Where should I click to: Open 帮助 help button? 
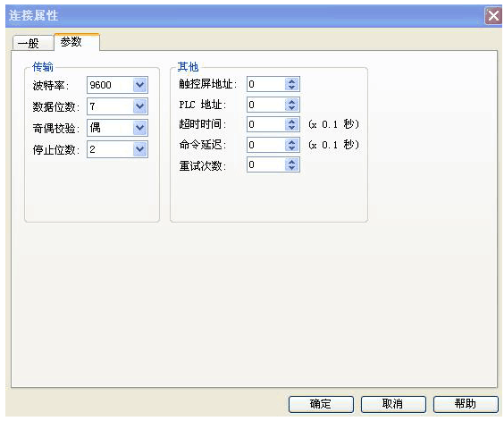pyautogui.click(x=466, y=404)
